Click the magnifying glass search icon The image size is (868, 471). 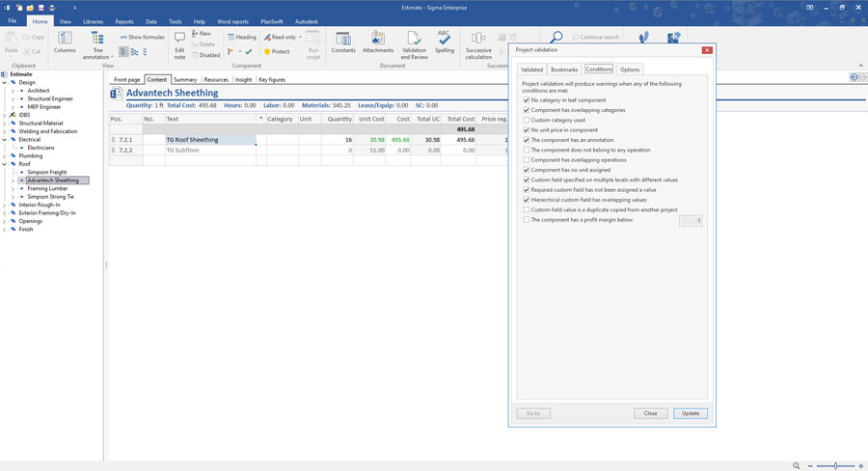tap(556, 37)
